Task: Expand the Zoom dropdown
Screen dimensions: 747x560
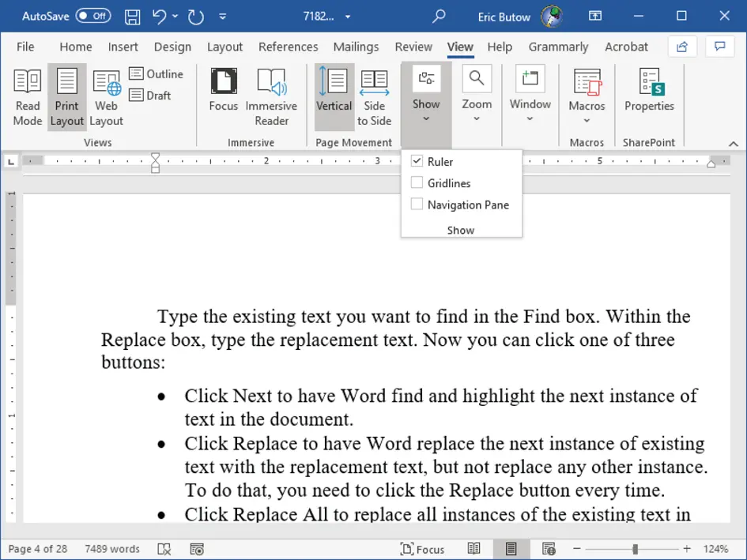Action: (477, 96)
